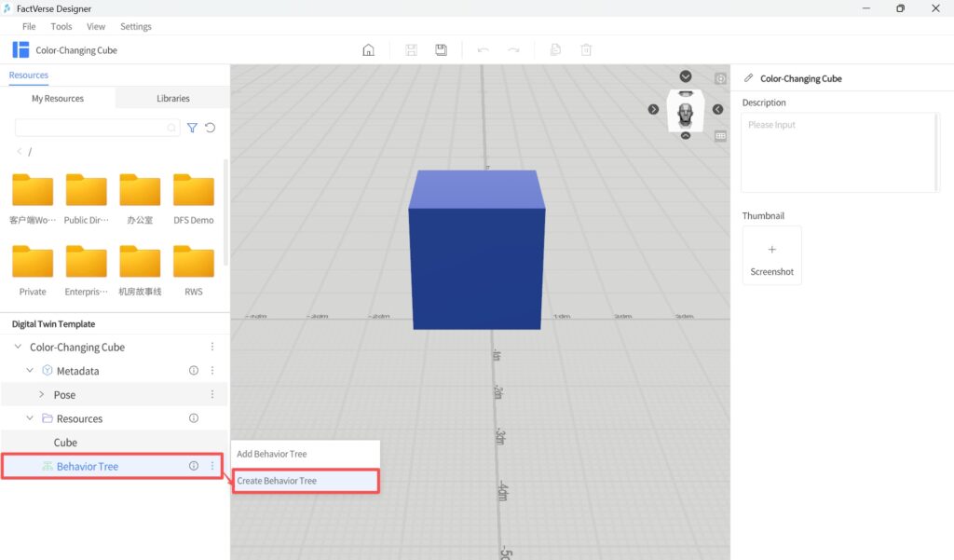Screen dimensions: 954x560
Task: Collapse the Color-Changing Cube tree node
Action: pos(17,346)
